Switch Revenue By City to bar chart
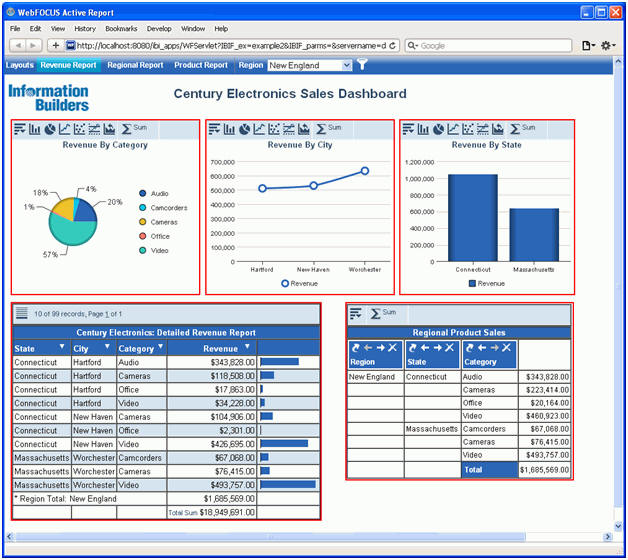628x560 pixels. pos(229,129)
